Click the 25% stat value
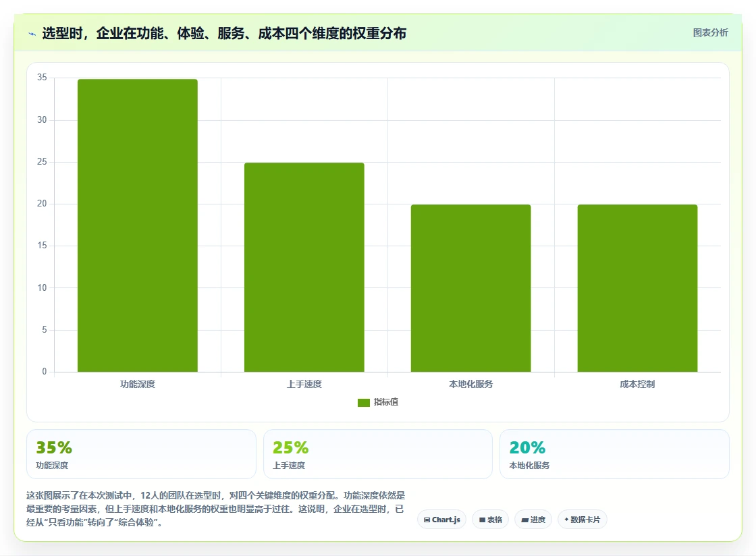Viewport: 756px width, 556px height. pyautogui.click(x=291, y=447)
